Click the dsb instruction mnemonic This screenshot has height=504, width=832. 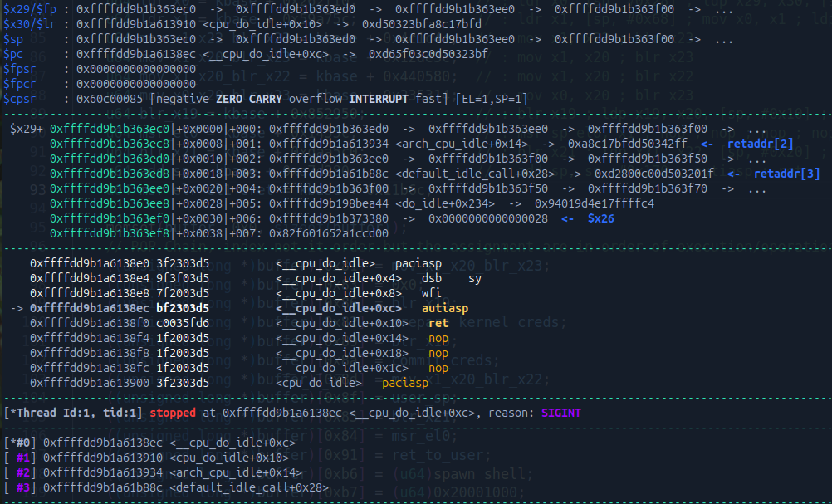tap(431, 278)
